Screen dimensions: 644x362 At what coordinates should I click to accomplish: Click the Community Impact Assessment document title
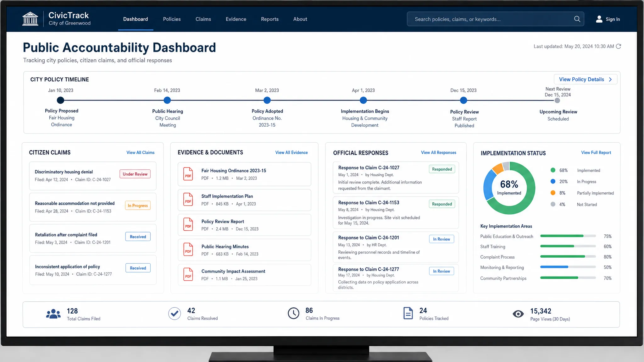click(x=233, y=271)
